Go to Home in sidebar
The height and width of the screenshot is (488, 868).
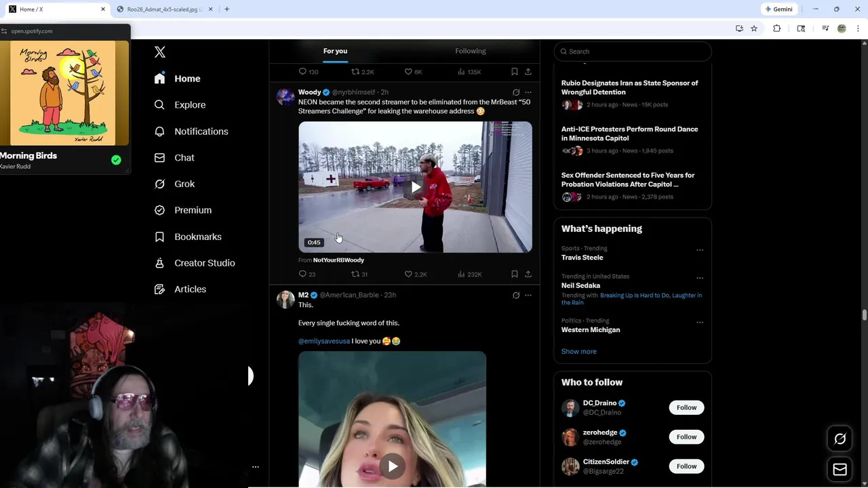pyautogui.click(x=177, y=79)
